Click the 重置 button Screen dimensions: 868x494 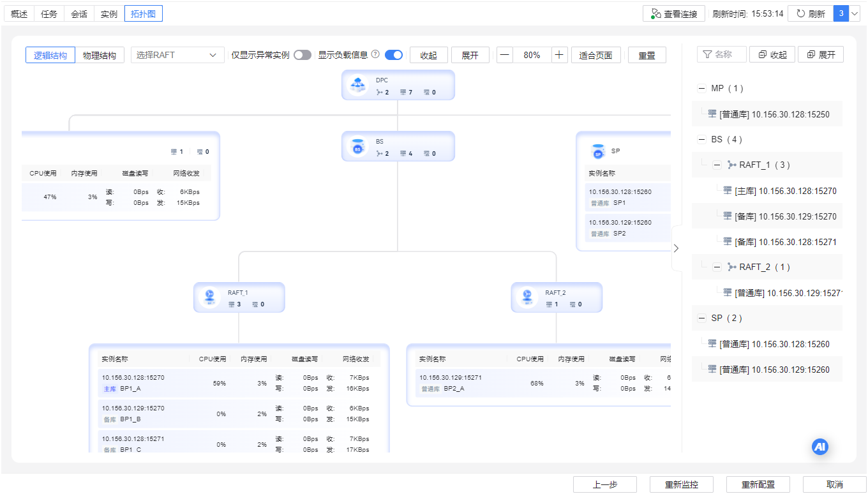point(647,55)
